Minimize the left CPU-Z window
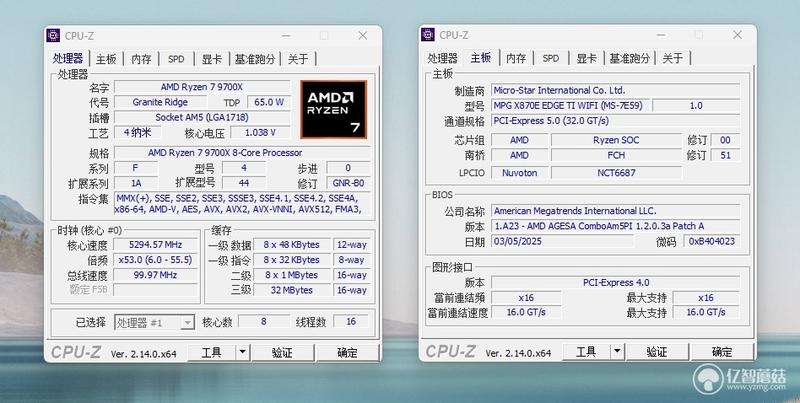This screenshot has height=403, width=800. (x=286, y=36)
